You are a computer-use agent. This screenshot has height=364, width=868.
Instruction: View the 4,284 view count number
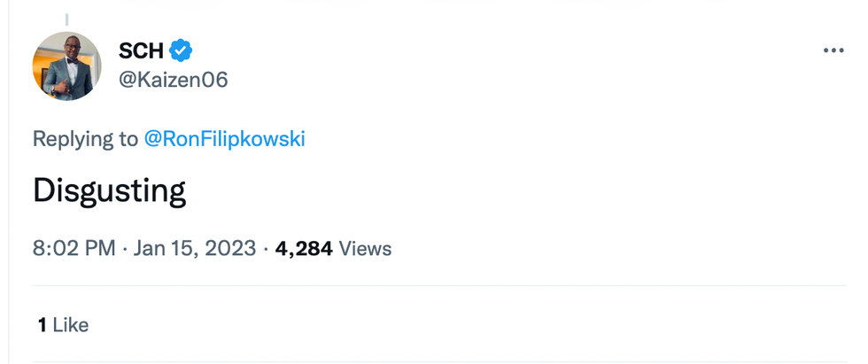pyautogui.click(x=304, y=249)
